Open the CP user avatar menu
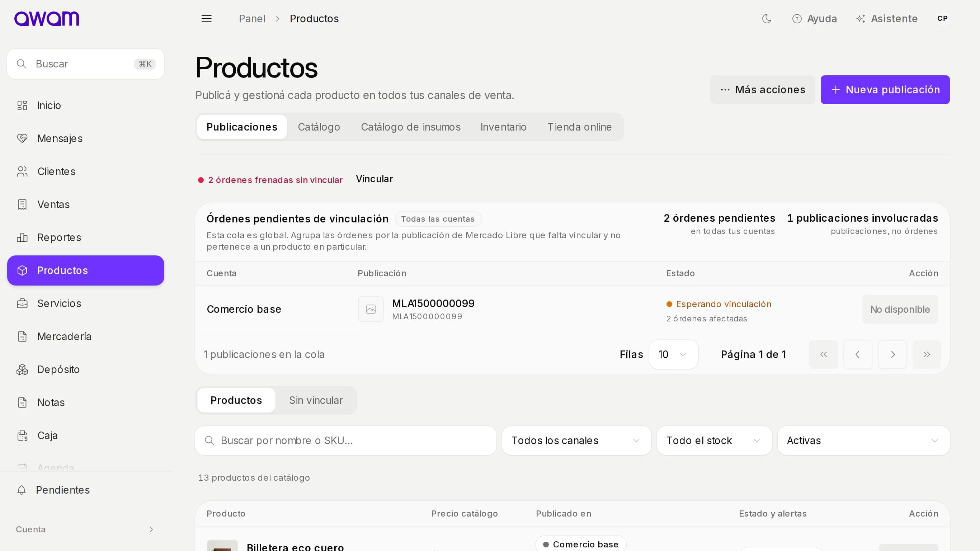 click(x=942, y=19)
